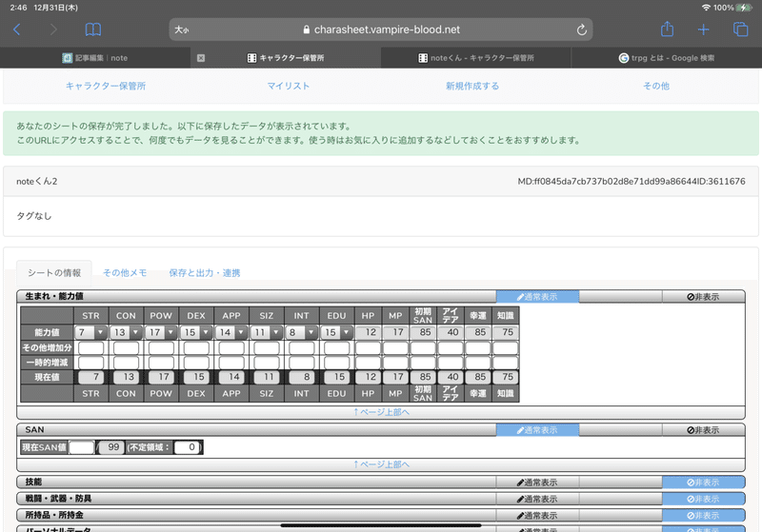This screenshot has height=532, width=762.
Task: Set 戦闘・武器・防具 section to 非表示
Action: point(703,499)
